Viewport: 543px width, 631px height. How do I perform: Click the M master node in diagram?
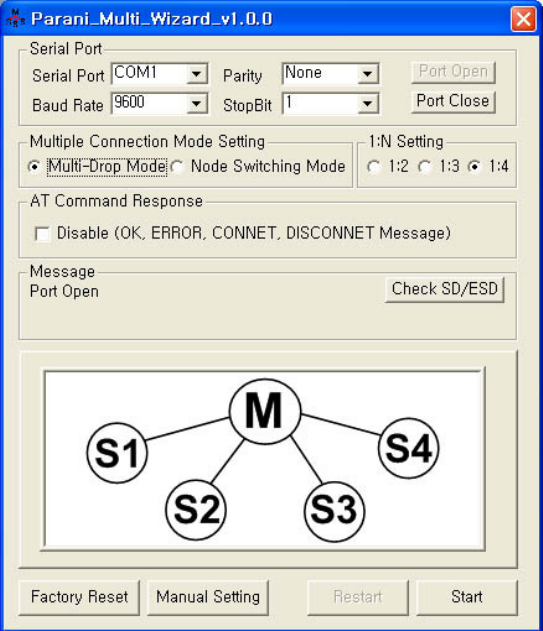tap(265, 411)
